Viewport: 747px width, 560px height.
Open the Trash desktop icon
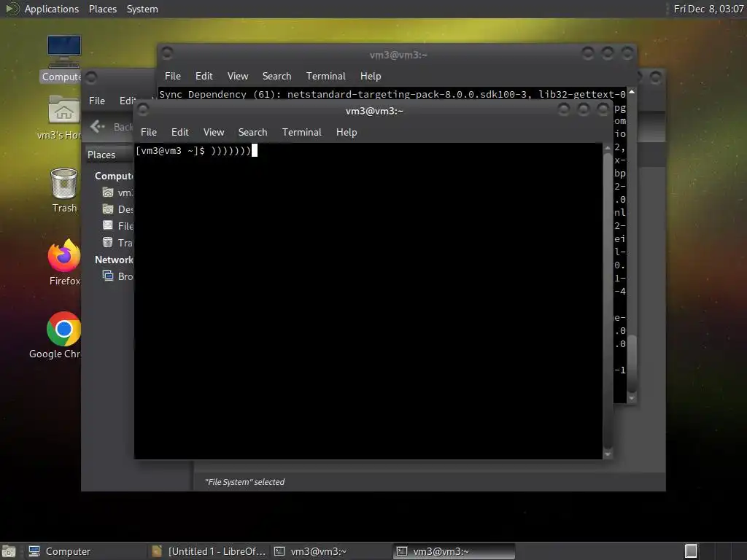point(64,190)
